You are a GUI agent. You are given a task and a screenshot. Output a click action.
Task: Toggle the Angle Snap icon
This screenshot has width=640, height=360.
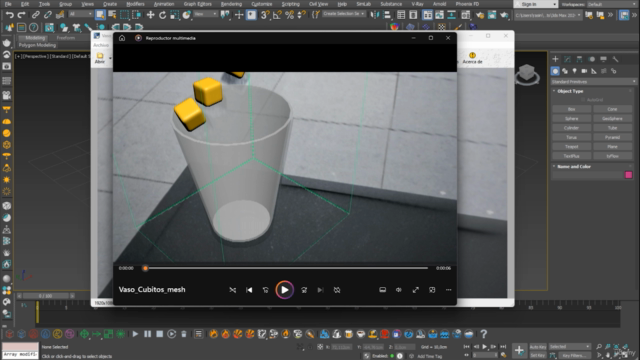(x=277, y=15)
